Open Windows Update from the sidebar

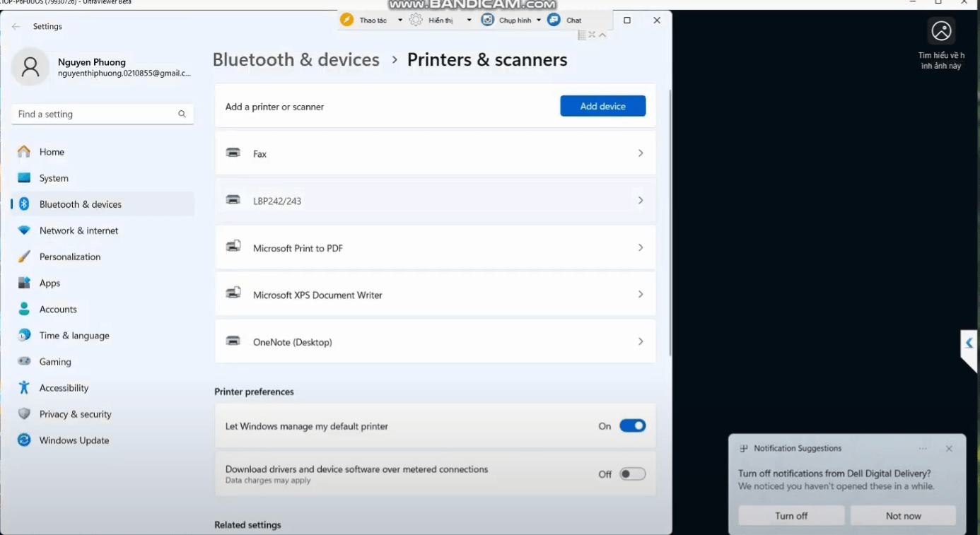74,440
